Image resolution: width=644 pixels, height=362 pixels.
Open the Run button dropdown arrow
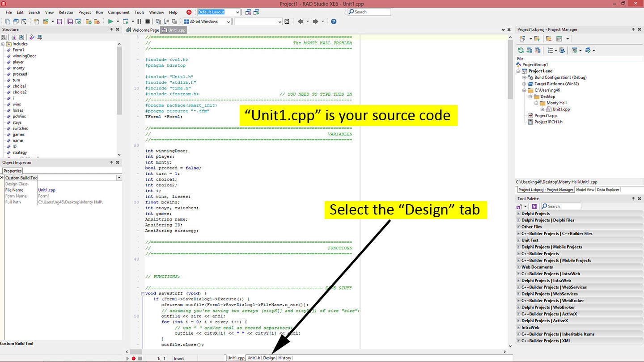coord(118,21)
